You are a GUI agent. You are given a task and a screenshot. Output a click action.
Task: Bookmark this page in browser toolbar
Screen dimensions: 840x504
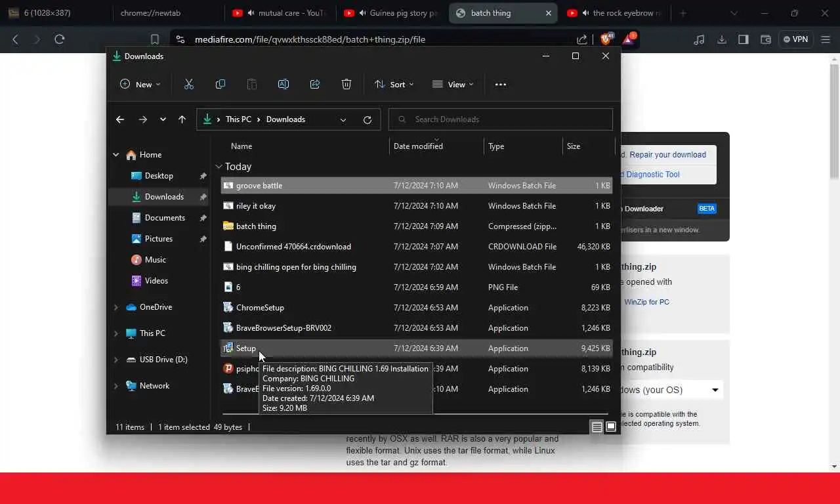point(155,39)
